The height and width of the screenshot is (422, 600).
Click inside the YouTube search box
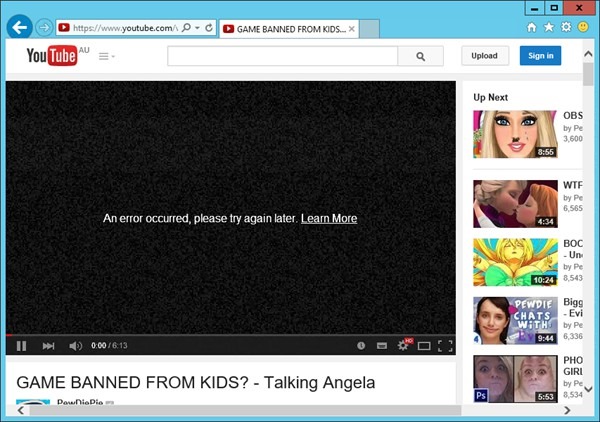(x=282, y=56)
